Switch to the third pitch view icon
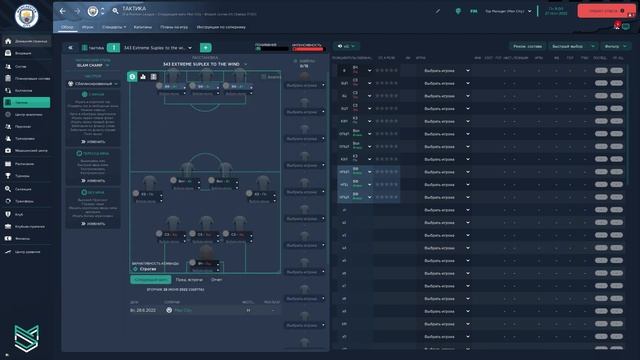This screenshot has width=640, height=360. [153, 76]
